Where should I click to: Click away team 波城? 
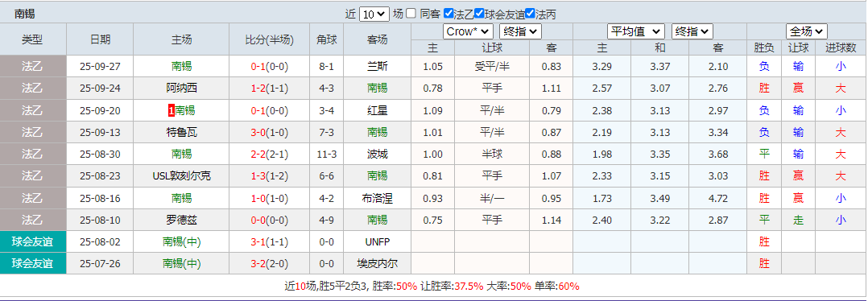click(377, 155)
